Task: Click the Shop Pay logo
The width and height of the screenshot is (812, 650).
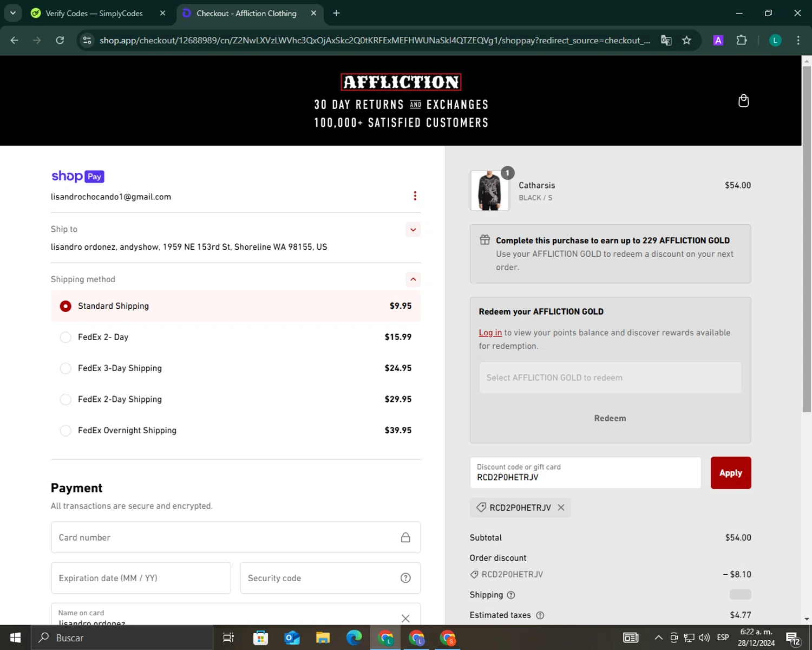Action: (77, 176)
